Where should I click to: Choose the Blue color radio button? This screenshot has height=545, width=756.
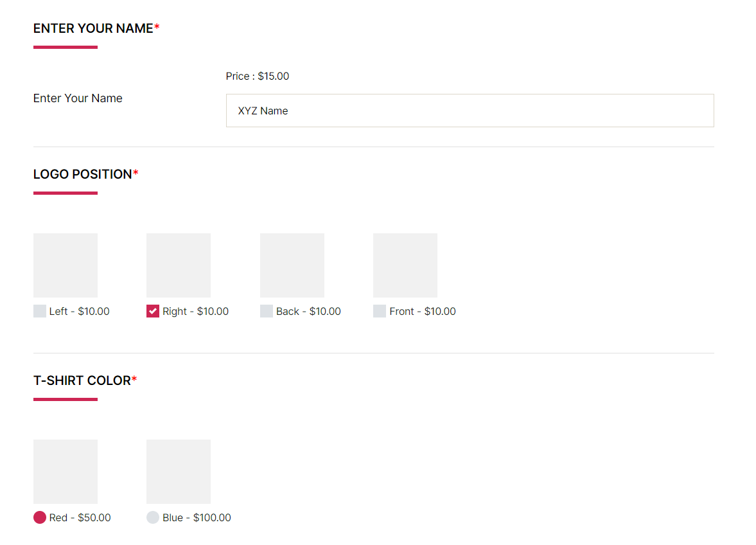click(x=153, y=517)
